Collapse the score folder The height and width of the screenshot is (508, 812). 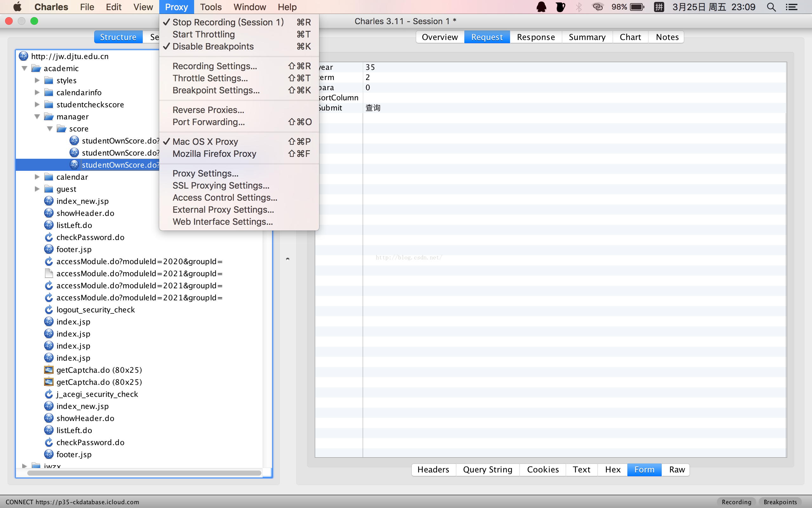click(x=50, y=129)
